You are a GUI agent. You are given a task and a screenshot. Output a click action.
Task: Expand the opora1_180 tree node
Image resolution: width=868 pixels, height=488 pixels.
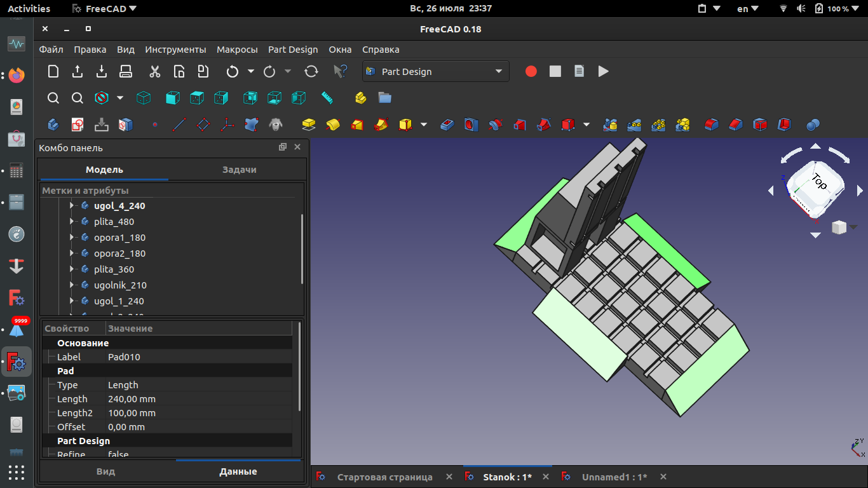72,238
